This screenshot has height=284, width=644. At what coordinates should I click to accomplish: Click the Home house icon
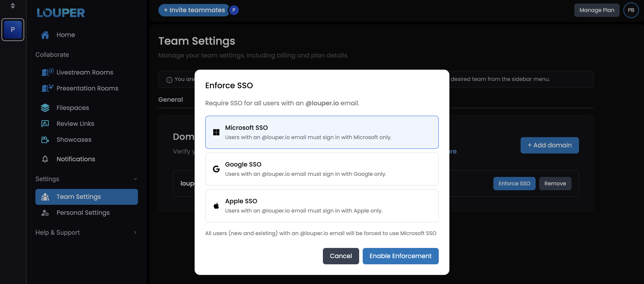(45, 35)
